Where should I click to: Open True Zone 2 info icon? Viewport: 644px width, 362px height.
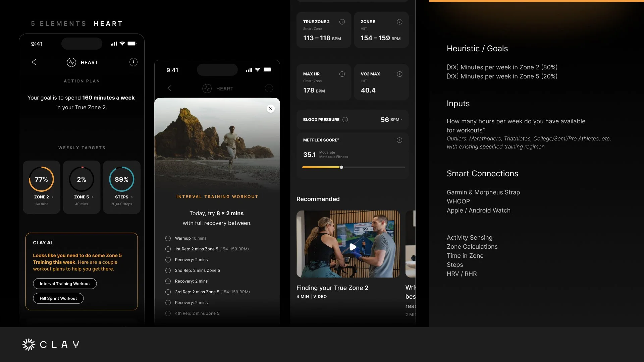(342, 22)
